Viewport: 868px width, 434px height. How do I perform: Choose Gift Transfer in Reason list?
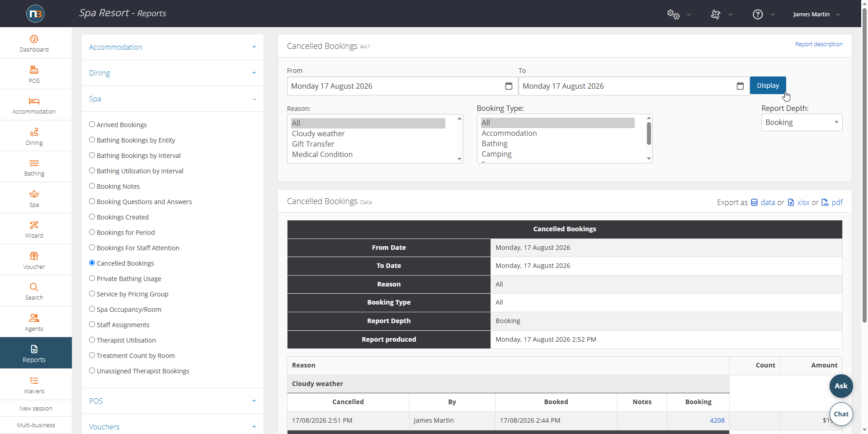click(x=368, y=144)
